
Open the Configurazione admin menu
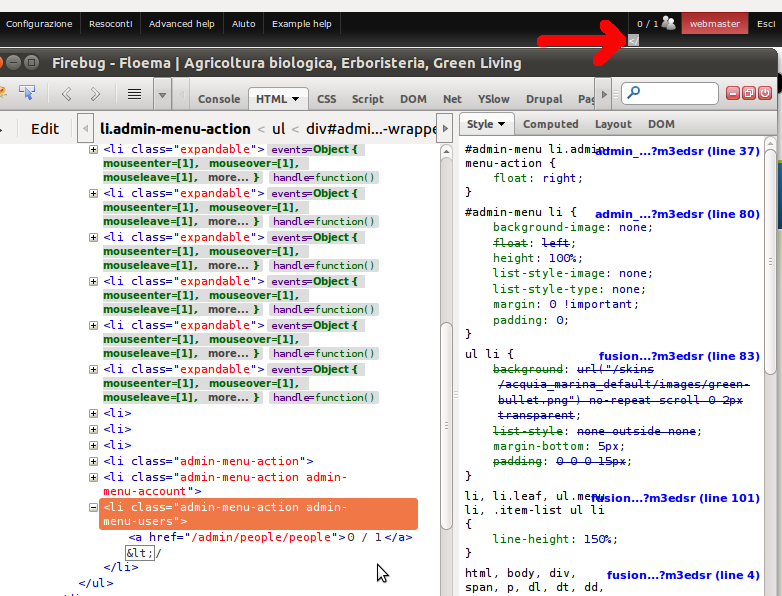pyautogui.click(x=39, y=24)
